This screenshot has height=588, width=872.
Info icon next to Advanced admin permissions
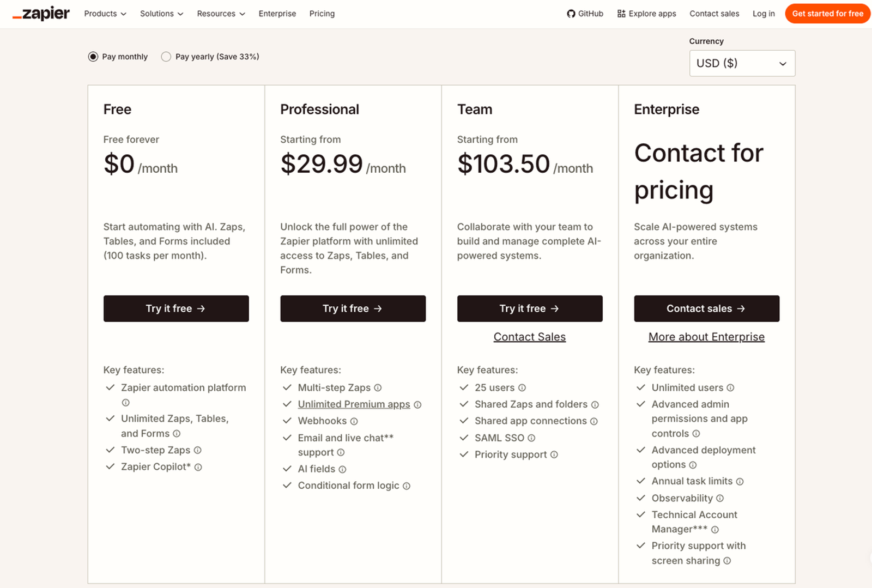(x=696, y=434)
